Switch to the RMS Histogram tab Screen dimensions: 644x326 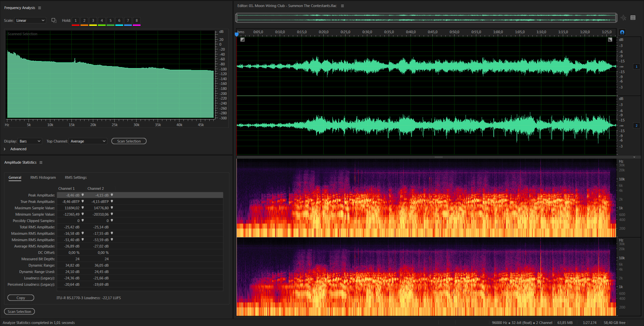(x=43, y=177)
